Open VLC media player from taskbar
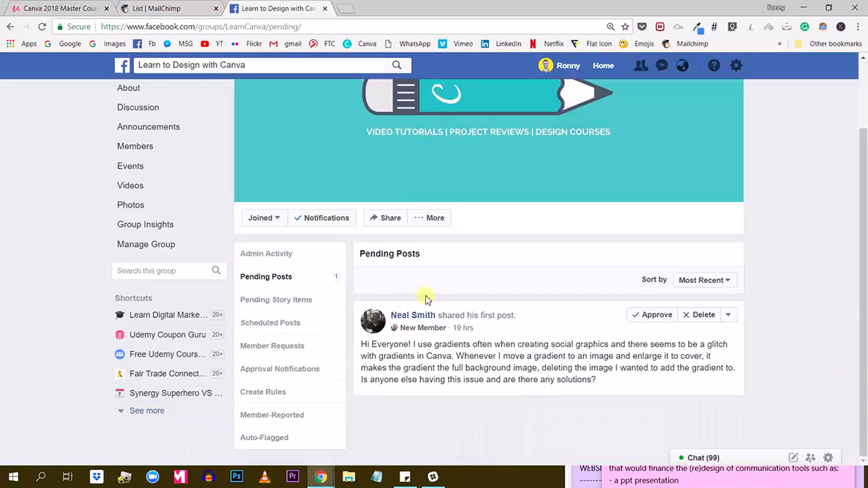The image size is (868, 488). coord(264,476)
